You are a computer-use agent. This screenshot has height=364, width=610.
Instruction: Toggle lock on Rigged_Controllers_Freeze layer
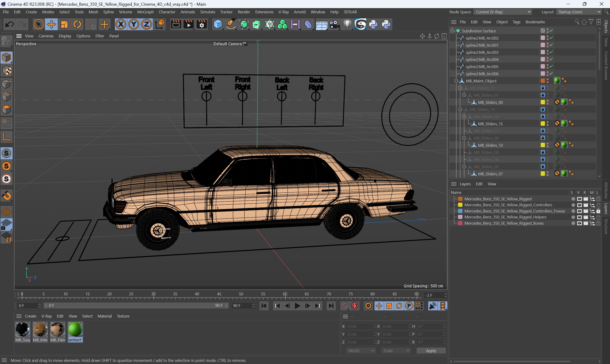[598, 211]
